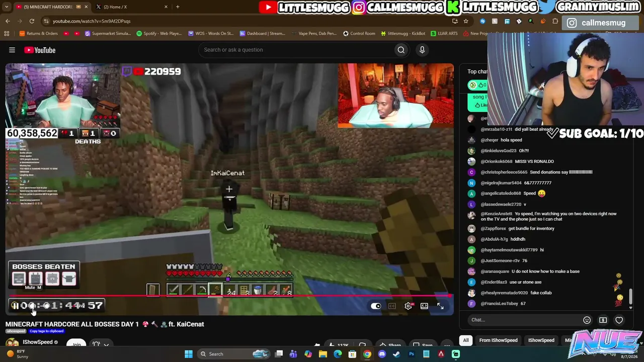Enter fullscreen on the video player
Image resolution: width=644 pixels, height=362 pixels.
point(440,306)
